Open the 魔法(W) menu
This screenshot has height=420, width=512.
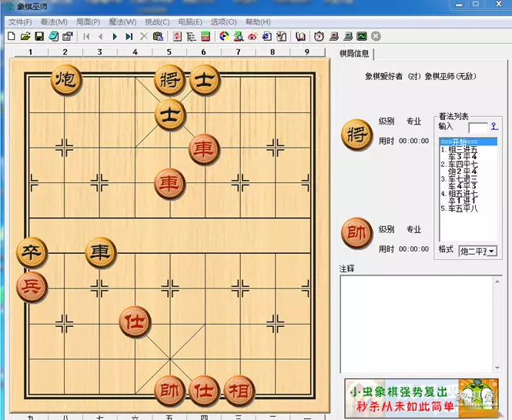point(122,22)
